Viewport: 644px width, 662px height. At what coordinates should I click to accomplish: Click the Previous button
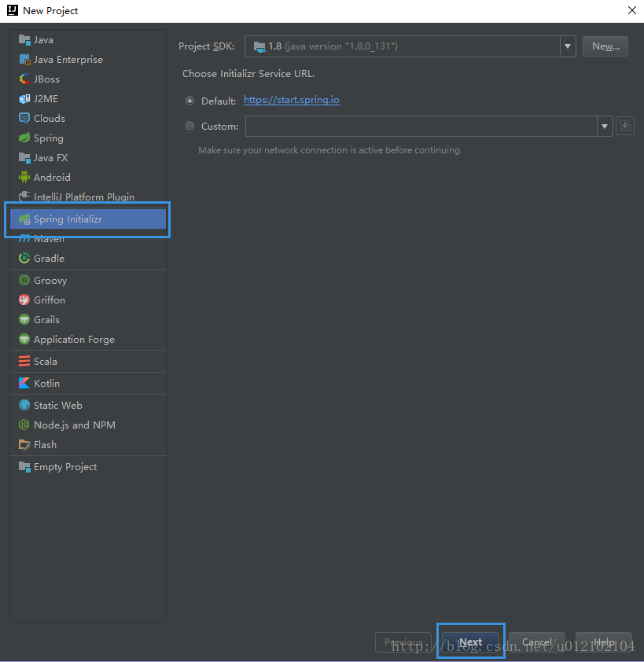[403, 642]
